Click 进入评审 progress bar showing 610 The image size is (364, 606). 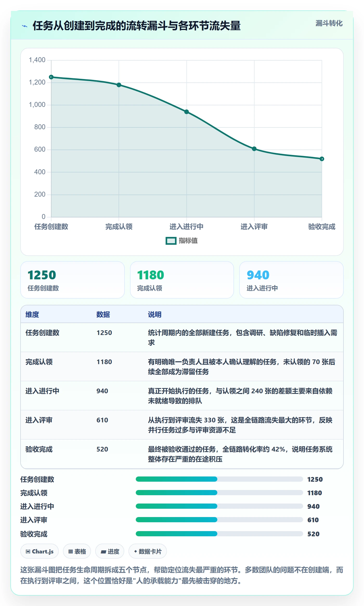[x=219, y=520]
